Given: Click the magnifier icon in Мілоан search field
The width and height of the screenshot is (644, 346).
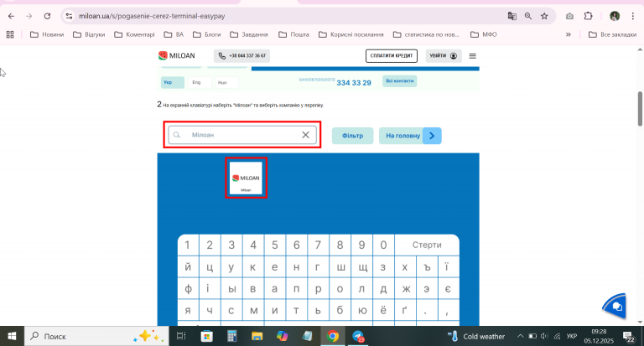Looking at the screenshot, I should (177, 135).
